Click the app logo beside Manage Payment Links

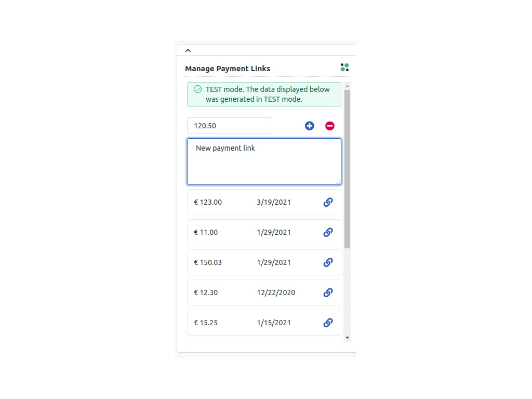click(x=344, y=67)
